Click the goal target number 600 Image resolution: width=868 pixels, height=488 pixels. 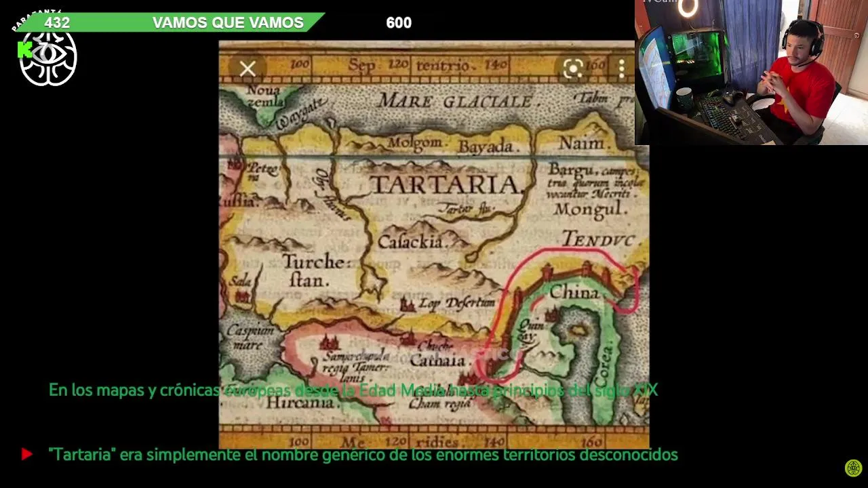pos(399,22)
